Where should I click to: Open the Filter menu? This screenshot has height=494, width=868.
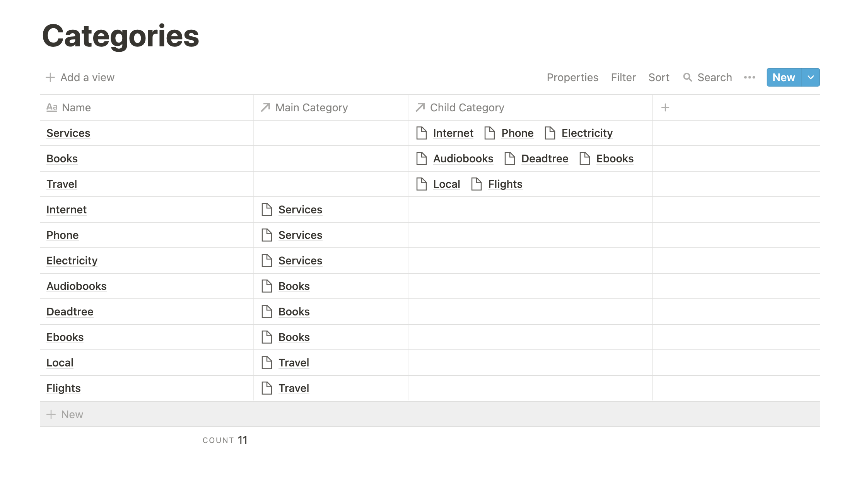(623, 77)
